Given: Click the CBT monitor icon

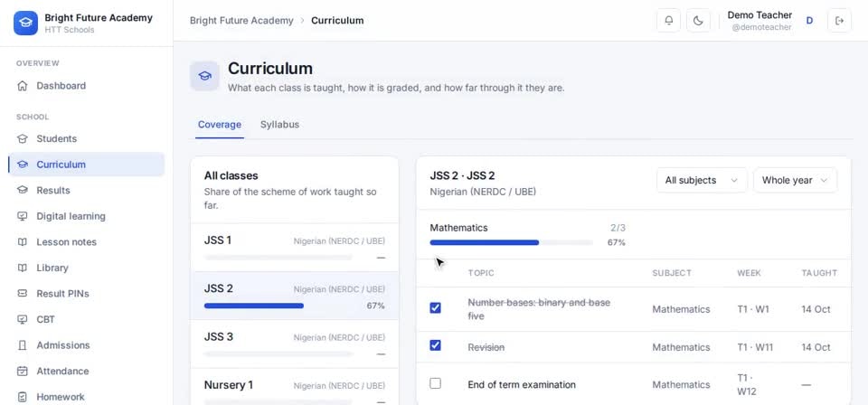Looking at the screenshot, I should (x=22, y=319).
